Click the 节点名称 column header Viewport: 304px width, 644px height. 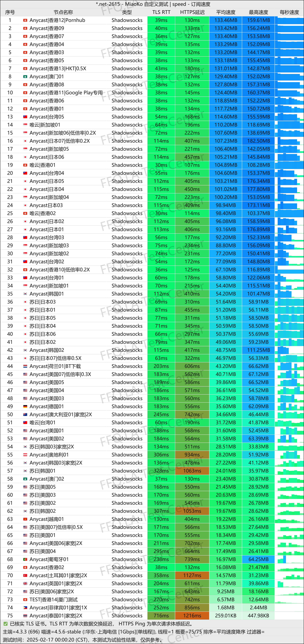pos(63,12)
